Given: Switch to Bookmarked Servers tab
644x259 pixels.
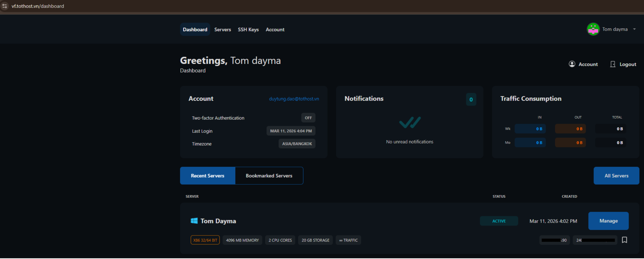Looking at the screenshot, I should click(x=269, y=176).
